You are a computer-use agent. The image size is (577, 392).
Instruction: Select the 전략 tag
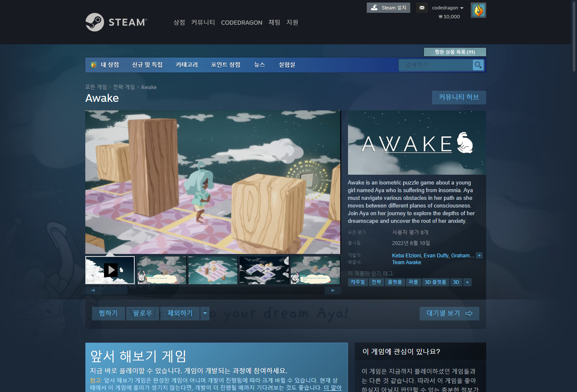(376, 282)
